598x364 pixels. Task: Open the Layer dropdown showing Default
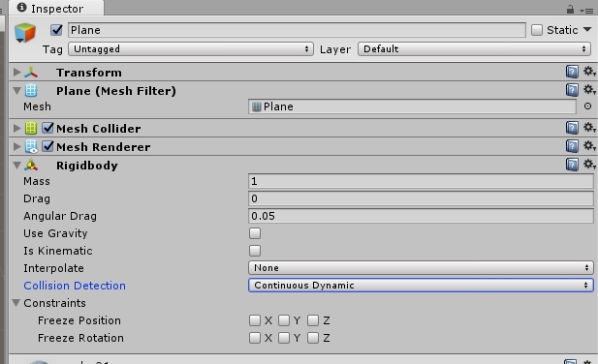pyautogui.click(x=475, y=49)
